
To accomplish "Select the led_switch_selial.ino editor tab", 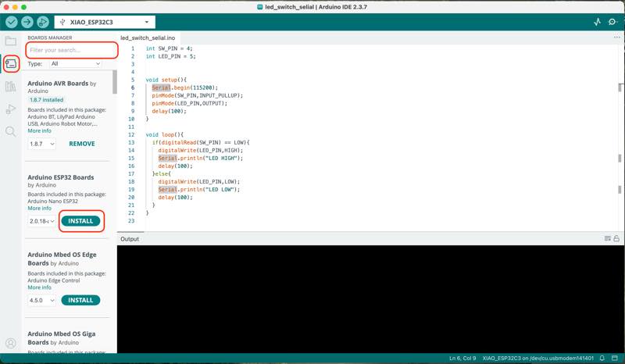I will pyautogui.click(x=148, y=37).
